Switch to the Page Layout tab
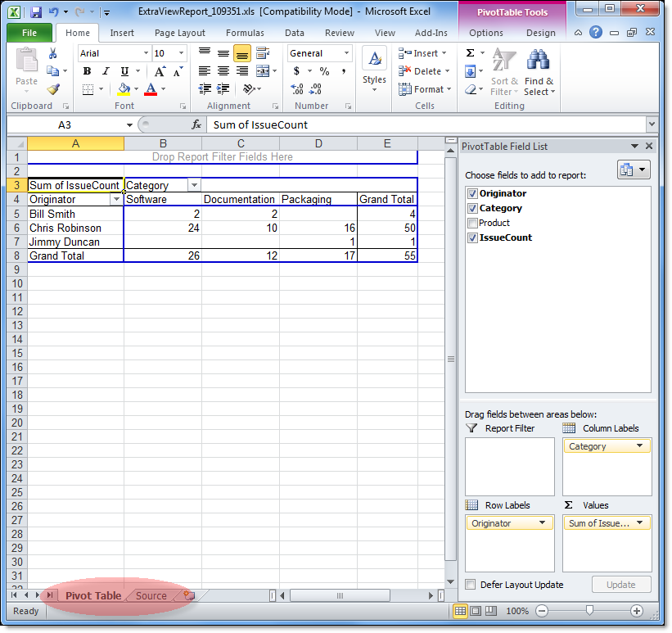This screenshot has height=633, width=672. pyautogui.click(x=180, y=33)
